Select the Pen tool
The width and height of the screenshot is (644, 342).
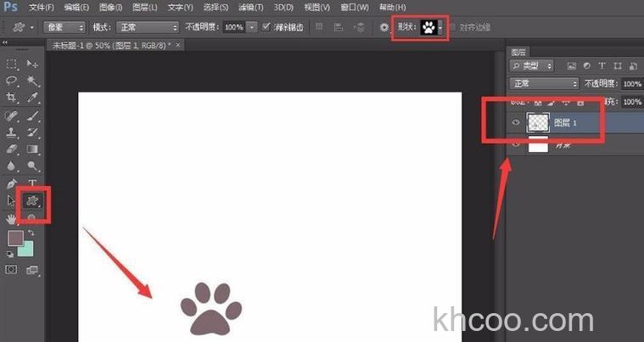pyautogui.click(x=12, y=183)
